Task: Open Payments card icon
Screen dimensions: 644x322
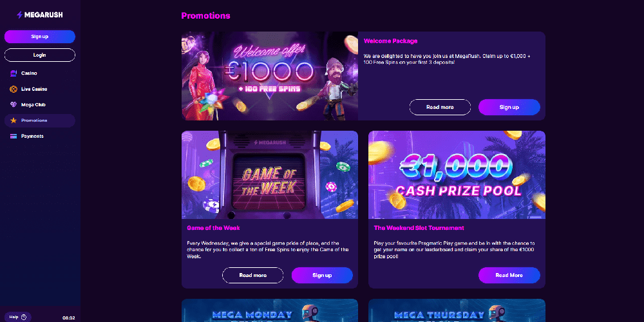Action: click(14, 137)
